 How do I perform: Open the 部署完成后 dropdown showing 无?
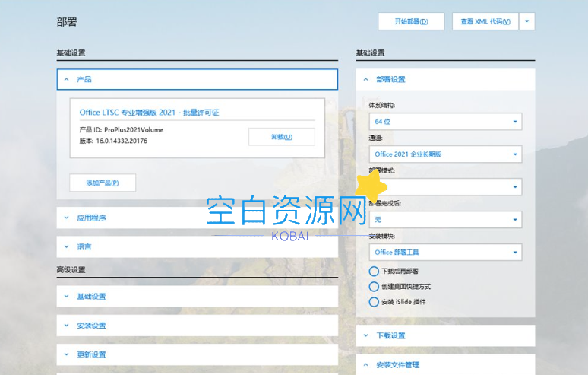pyautogui.click(x=445, y=220)
